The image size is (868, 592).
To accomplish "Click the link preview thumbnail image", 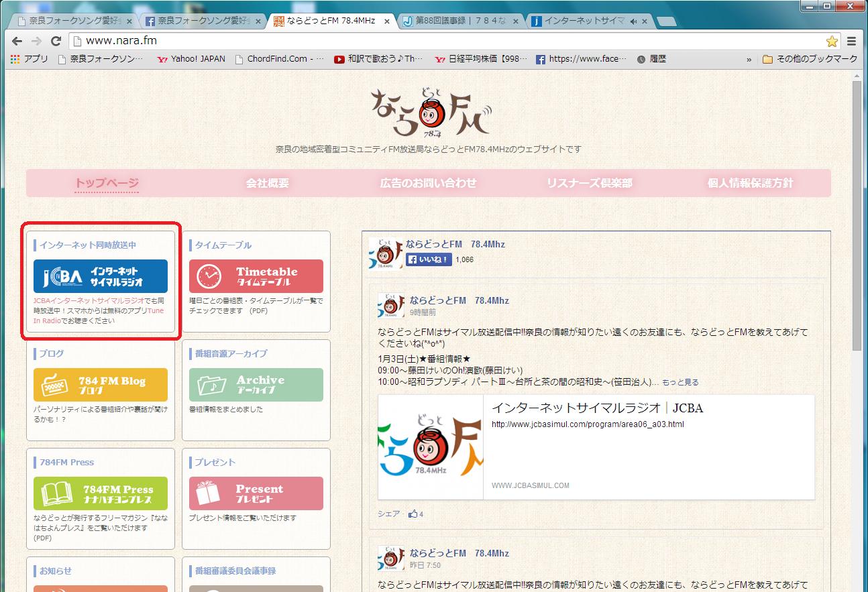I will click(x=431, y=447).
